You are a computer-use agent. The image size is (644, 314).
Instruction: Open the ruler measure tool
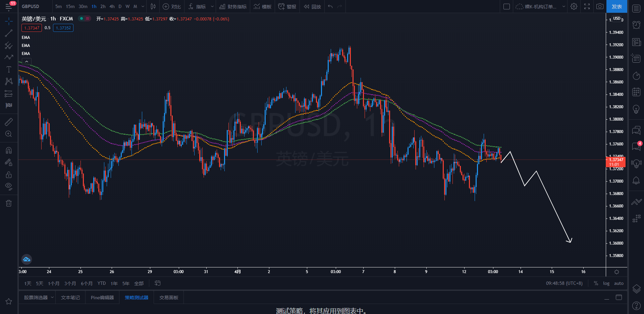point(9,122)
